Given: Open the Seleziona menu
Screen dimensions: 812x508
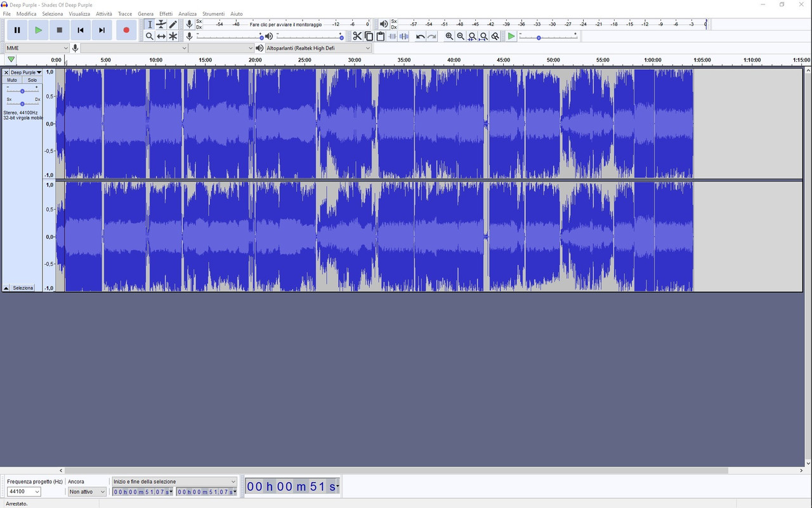Looking at the screenshot, I should coord(53,13).
